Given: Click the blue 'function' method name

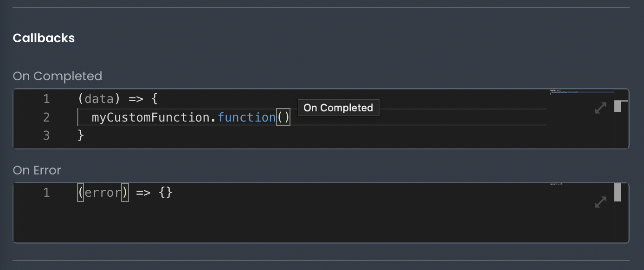Looking at the screenshot, I should pos(246,117).
